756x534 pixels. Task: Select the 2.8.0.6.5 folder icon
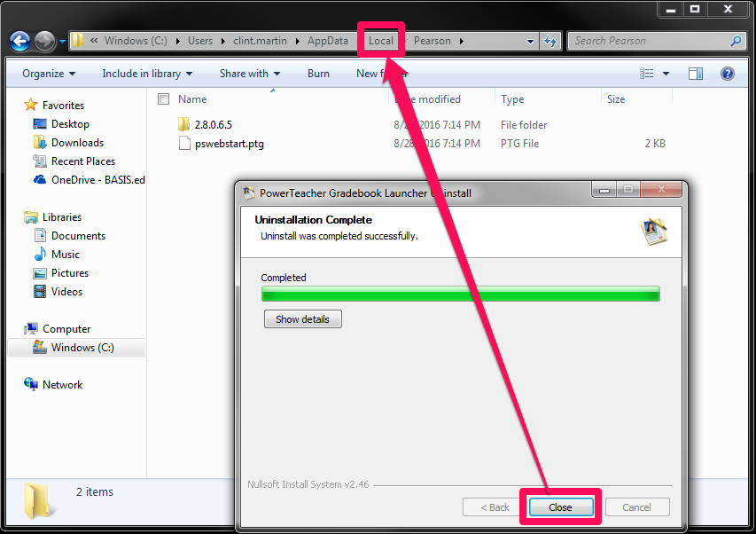(183, 124)
